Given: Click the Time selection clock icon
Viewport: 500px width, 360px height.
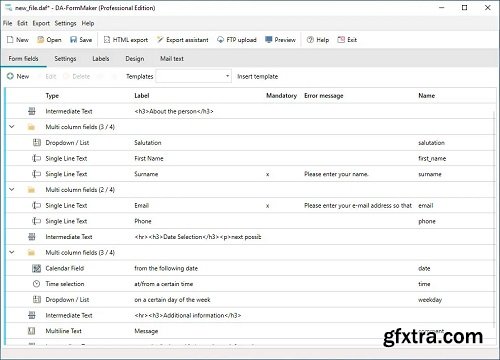Looking at the screenshot, I should (36, 284).
